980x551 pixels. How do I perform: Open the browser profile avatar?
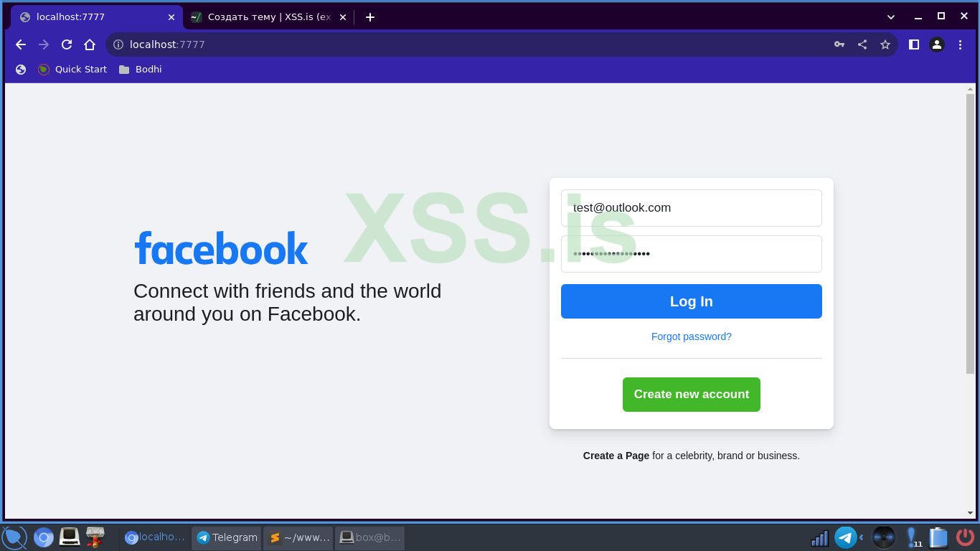[x=937, y=44]
